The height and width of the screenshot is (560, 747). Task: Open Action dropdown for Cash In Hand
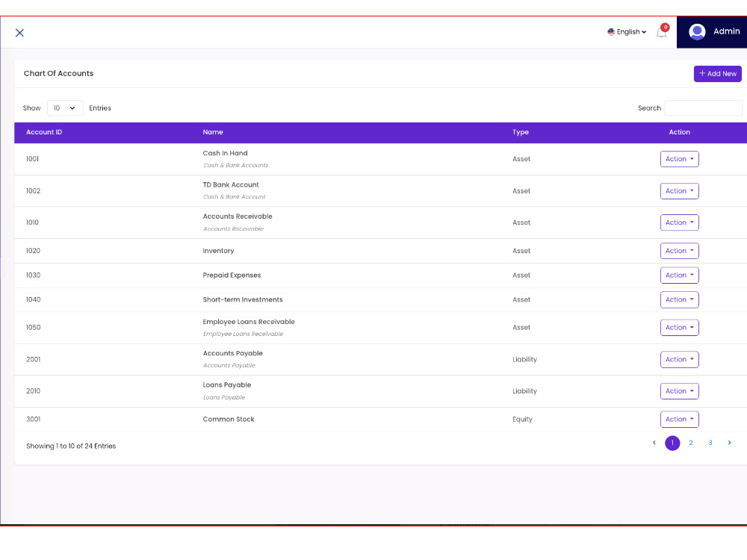tap(679, 159)
